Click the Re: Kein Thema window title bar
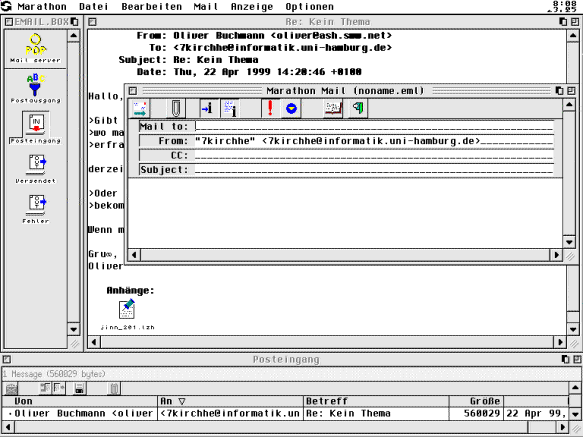The height and width of the screenshot is (437, 583). [328, 22]
